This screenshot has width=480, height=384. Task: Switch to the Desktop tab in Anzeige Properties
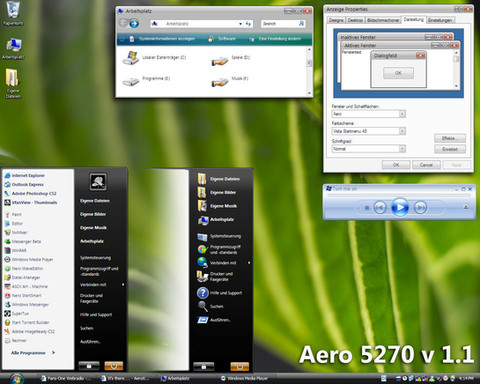click(x=355, y=20)
